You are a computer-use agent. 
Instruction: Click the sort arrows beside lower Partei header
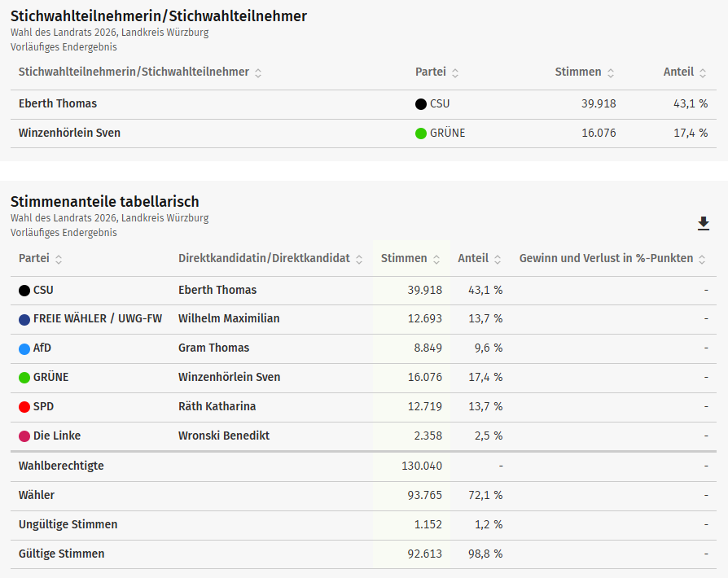(x=59, y=259)
